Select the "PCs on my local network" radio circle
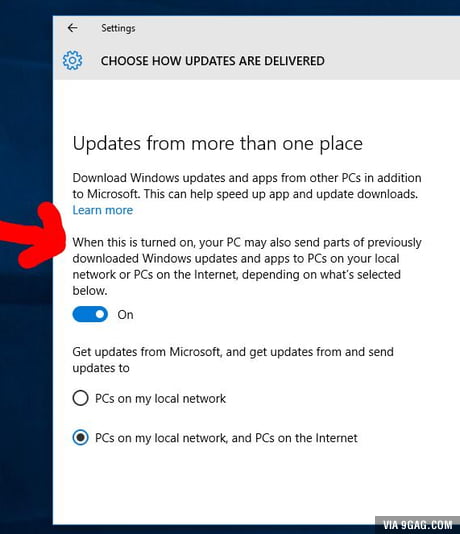The width and height of the screenshot is (460, 534). (x=80, y=398)
